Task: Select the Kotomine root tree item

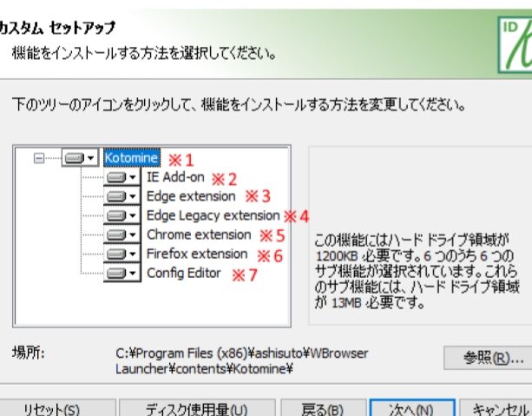Action: [131, 158]
